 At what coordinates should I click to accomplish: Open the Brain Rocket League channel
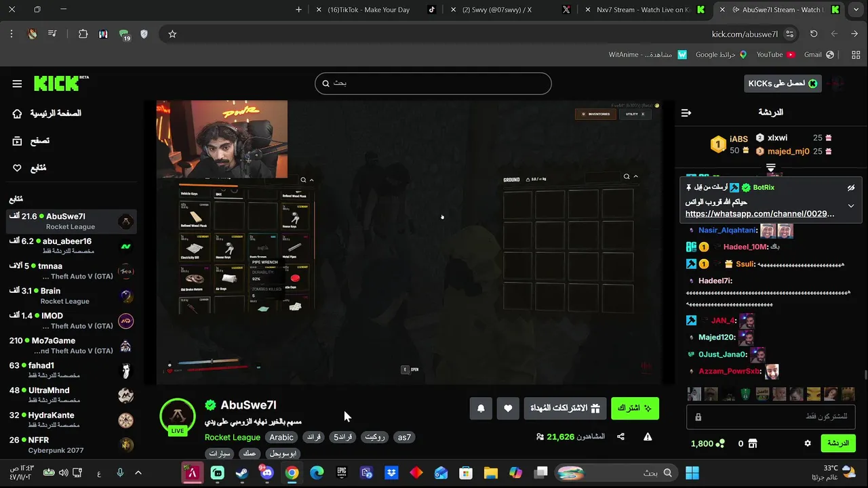tap(71, 296)
